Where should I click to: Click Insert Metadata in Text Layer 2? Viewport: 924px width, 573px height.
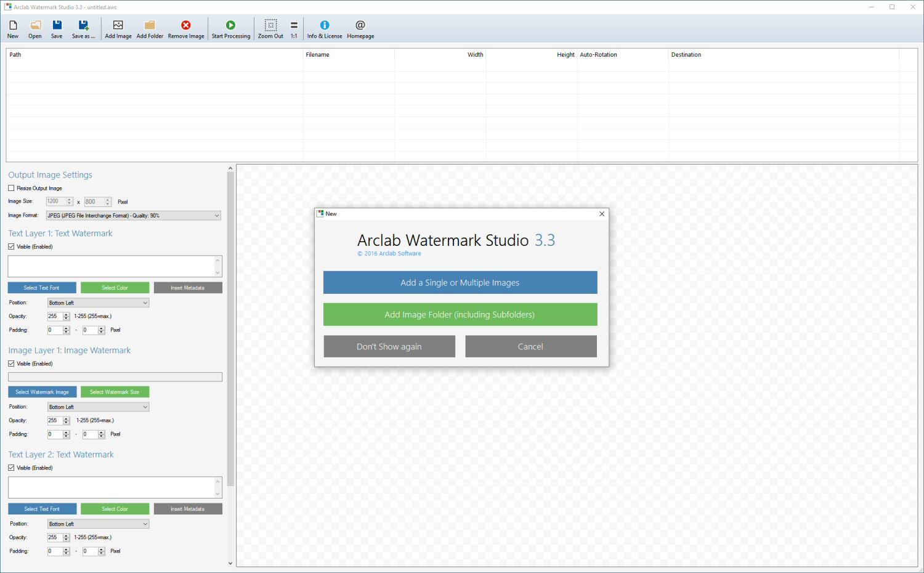click(x=188, y=509)
